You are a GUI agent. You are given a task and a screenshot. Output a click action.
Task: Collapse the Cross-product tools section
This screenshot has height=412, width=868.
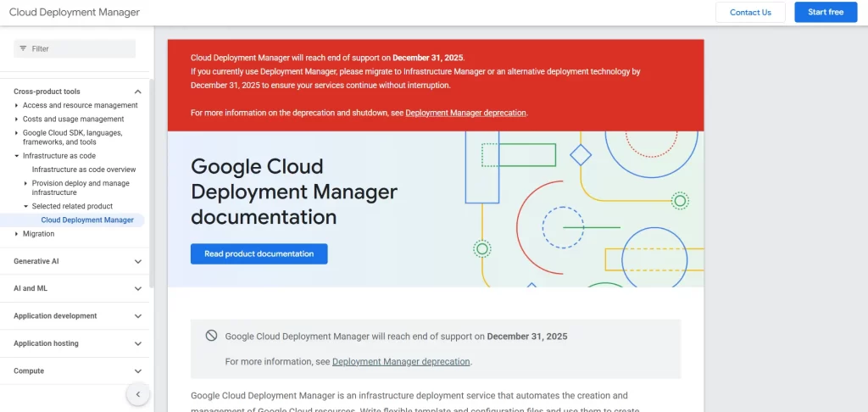coord(138,92)
